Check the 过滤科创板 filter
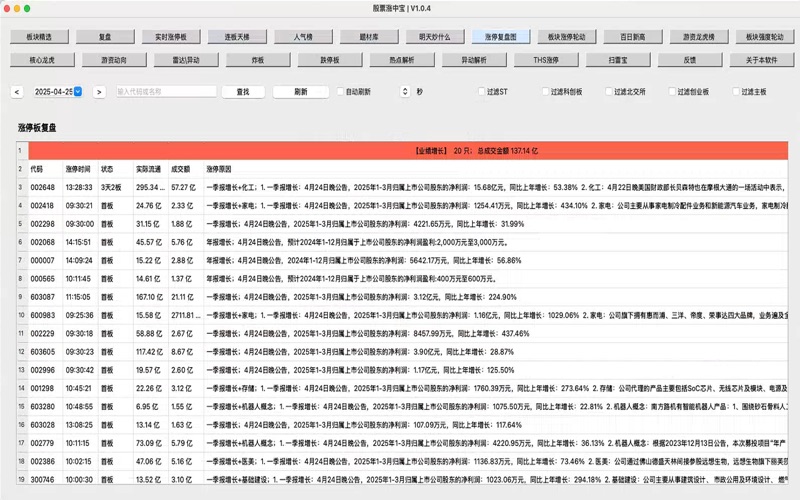800x500 pixels. 545,92
